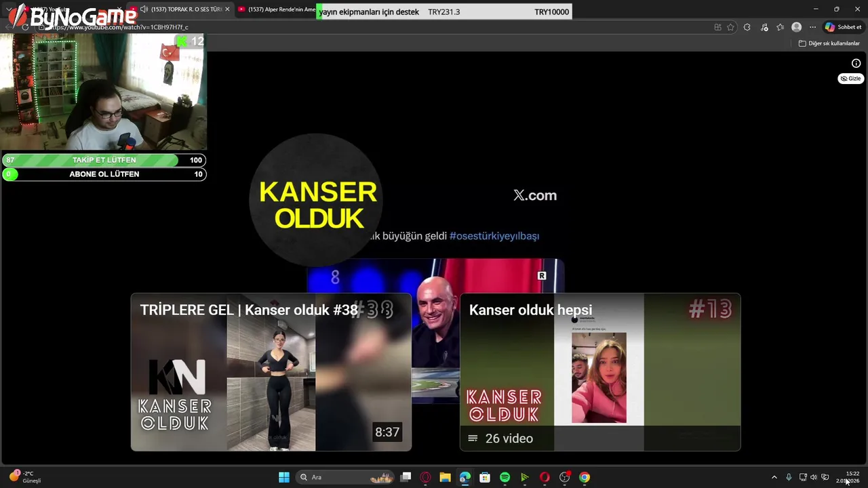Screen dimensions: 868x488
Task: Click ABONE OL LÜTFEN progress bar
Action: tap(104, 174)
